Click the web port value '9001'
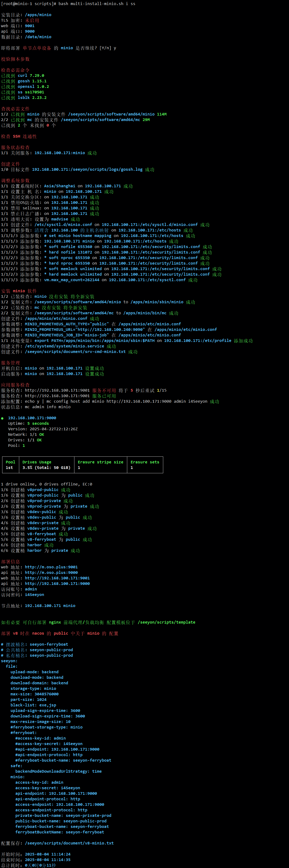The image size is (289, 868). click(30, 26)
